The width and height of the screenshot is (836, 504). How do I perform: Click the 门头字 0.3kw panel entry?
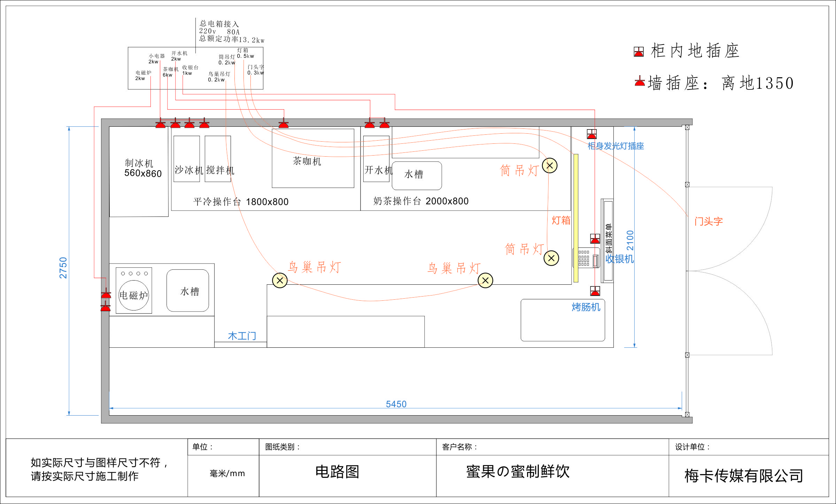[x=256, y=70]
